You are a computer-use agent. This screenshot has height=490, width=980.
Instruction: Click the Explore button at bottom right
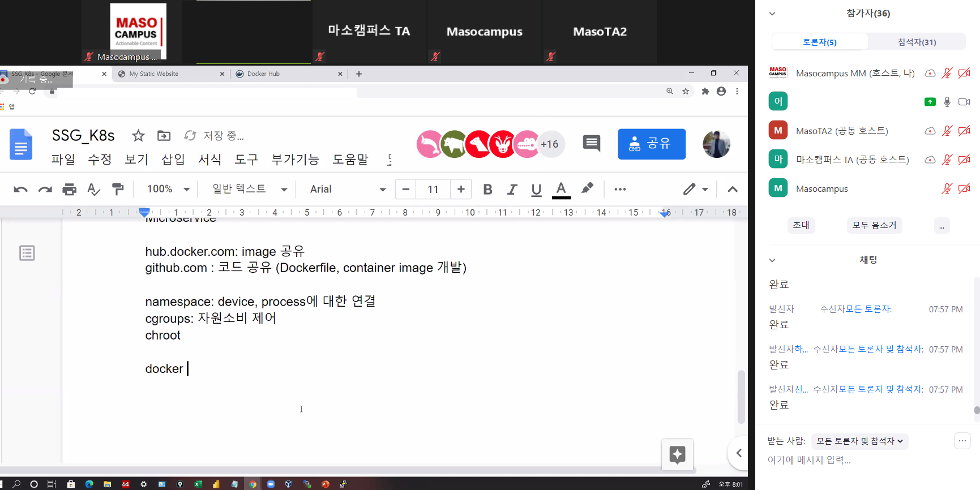click(x=677, y=454)
